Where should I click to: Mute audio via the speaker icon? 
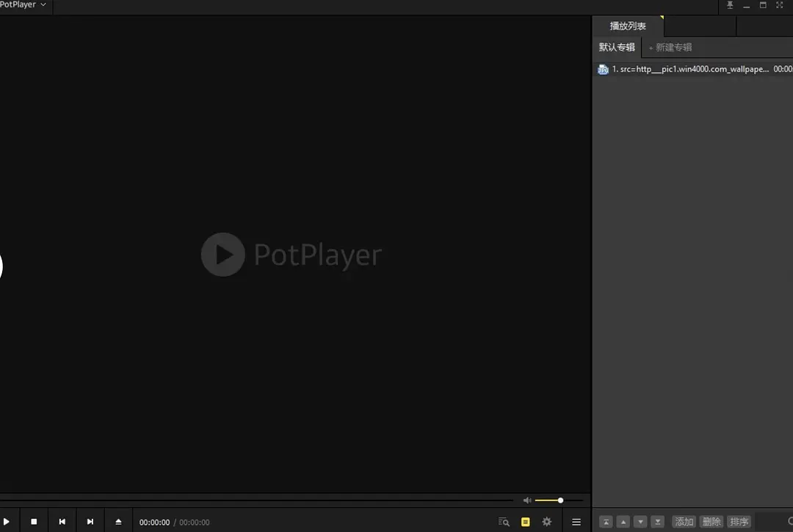(527, 500)
